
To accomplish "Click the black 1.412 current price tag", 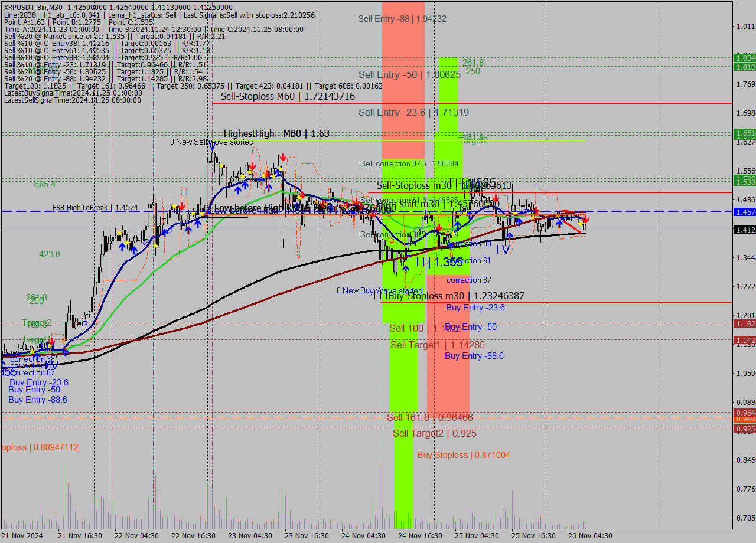I will (x=745, y=230).
